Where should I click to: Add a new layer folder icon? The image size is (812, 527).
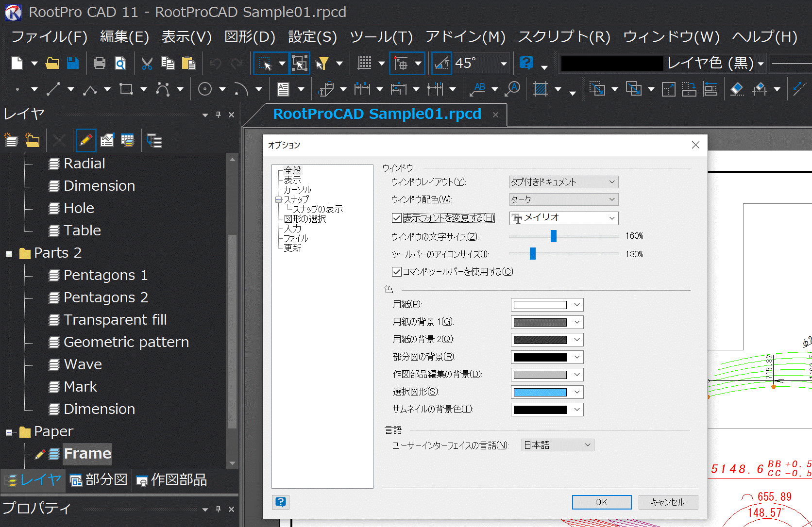click(x=32, y=141)
